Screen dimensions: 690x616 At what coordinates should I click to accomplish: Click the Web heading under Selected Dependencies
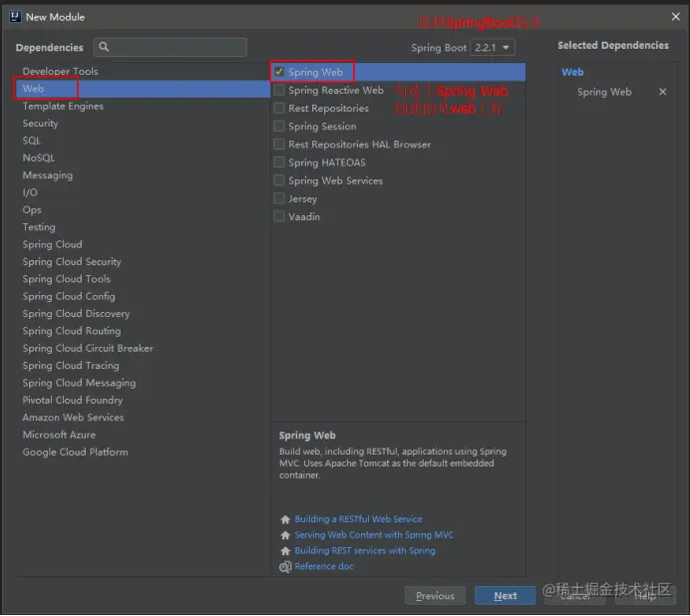tap(572, 72)
